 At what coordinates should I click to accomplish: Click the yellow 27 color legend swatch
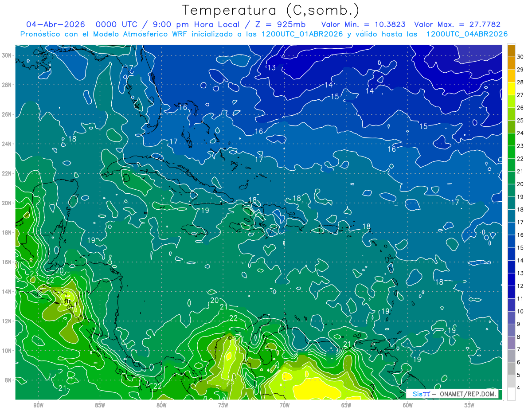[x=511, y=88]
